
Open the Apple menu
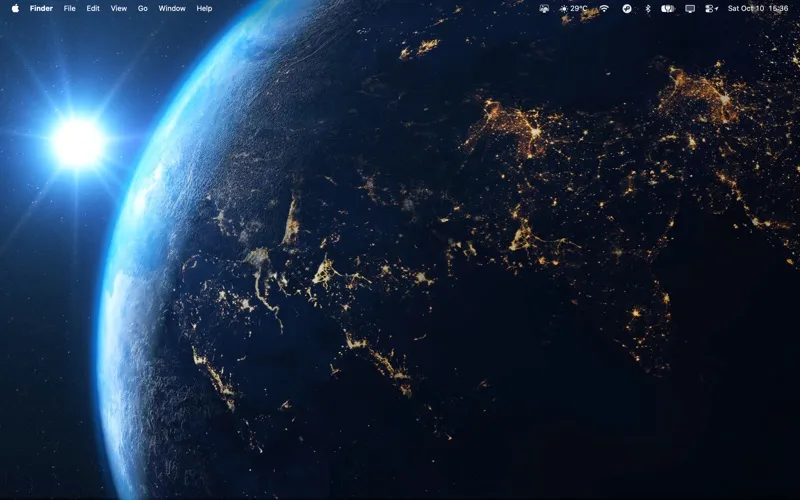click(x=15, y=8)
